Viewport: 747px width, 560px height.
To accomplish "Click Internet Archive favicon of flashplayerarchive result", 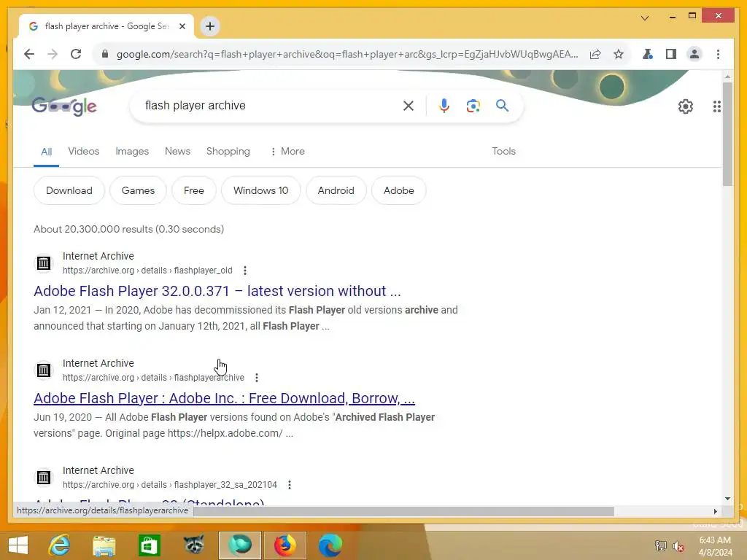I will (43, 370).
